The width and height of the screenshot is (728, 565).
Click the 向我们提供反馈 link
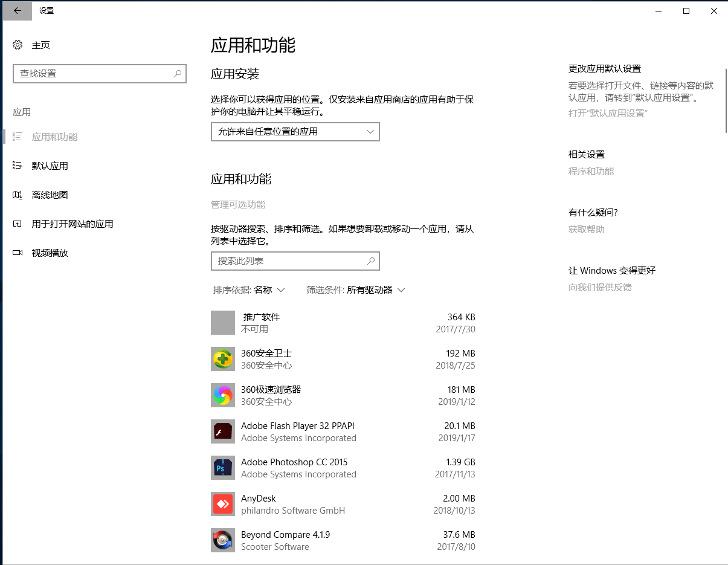pos(600,287)
